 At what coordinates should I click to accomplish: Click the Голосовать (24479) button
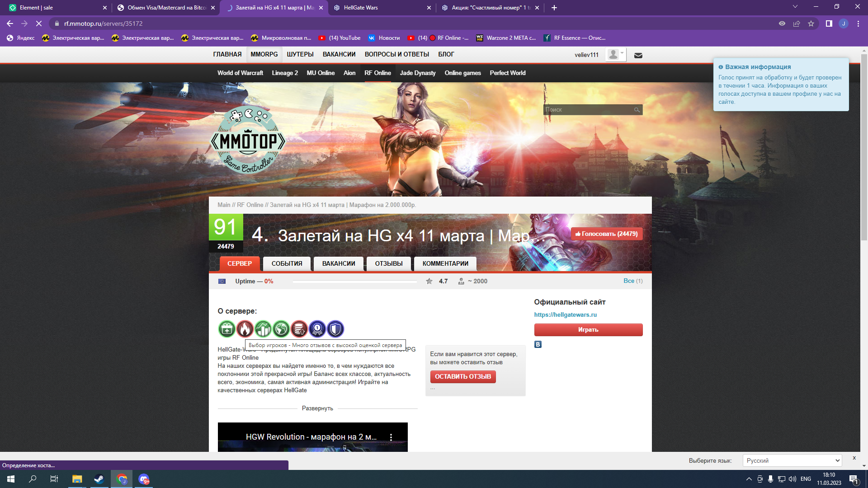[607, 234]
